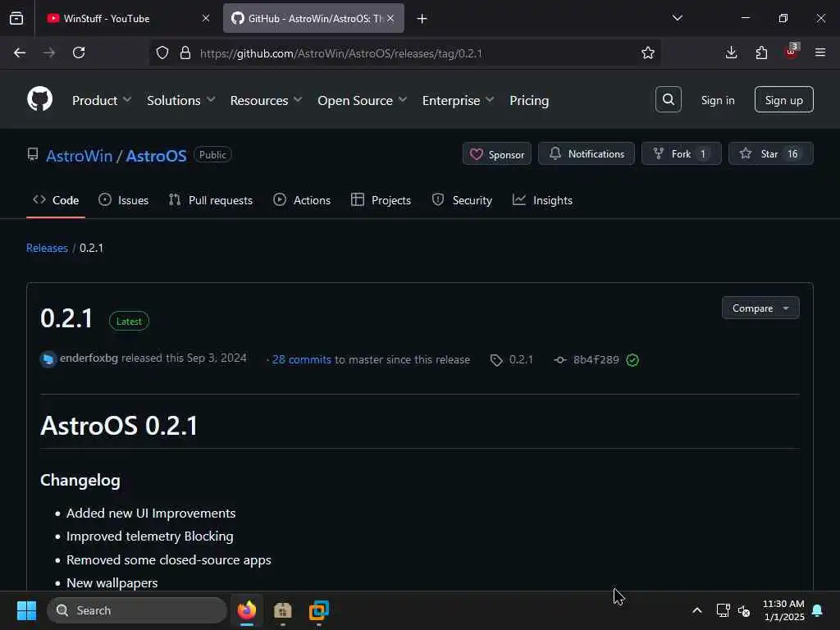The image size is (840, 630).
Task: Switch to the Actions tab
Action: (302, 200)
